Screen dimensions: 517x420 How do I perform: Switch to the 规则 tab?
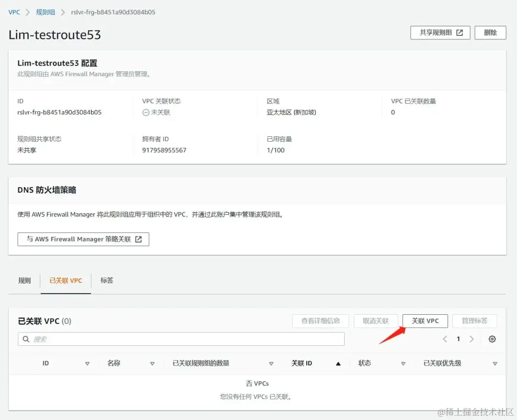pyautogui.click(x=24, y=281)
